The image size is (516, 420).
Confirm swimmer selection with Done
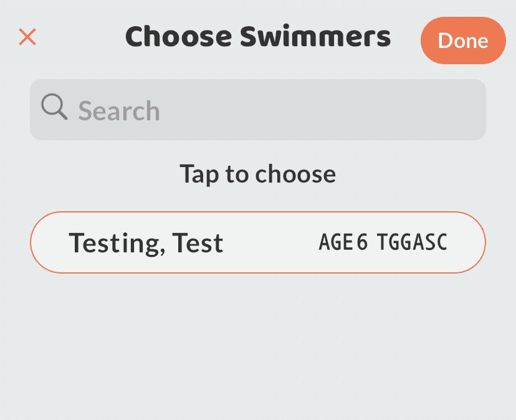tap(462, 41)
